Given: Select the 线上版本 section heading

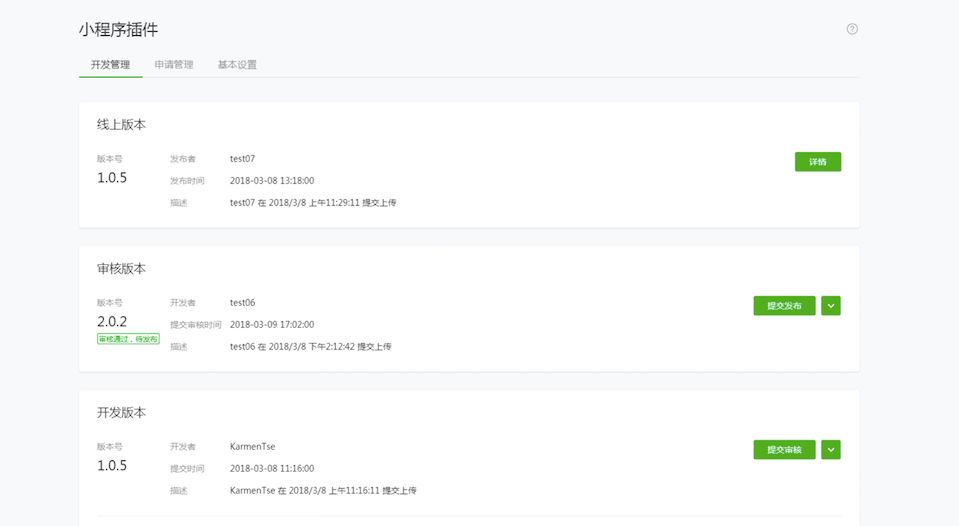Looking at the screenshot, I should [122, 125].
